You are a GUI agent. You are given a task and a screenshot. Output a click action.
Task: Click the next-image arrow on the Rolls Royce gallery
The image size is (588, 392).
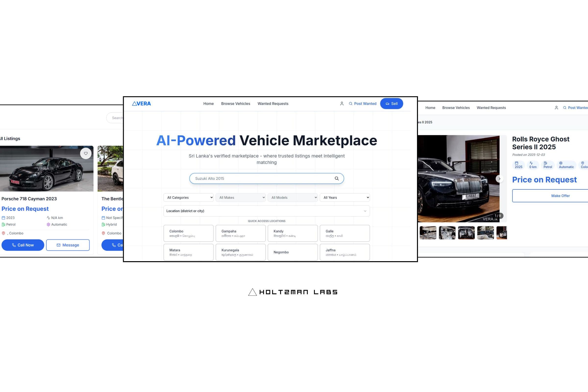(x=500, y=179)
